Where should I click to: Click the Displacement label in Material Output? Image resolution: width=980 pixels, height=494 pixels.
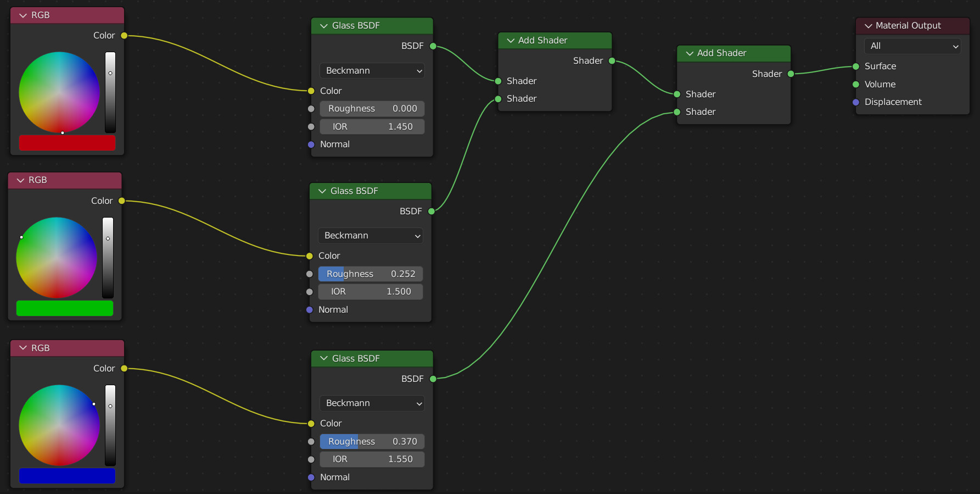point(893,102)
